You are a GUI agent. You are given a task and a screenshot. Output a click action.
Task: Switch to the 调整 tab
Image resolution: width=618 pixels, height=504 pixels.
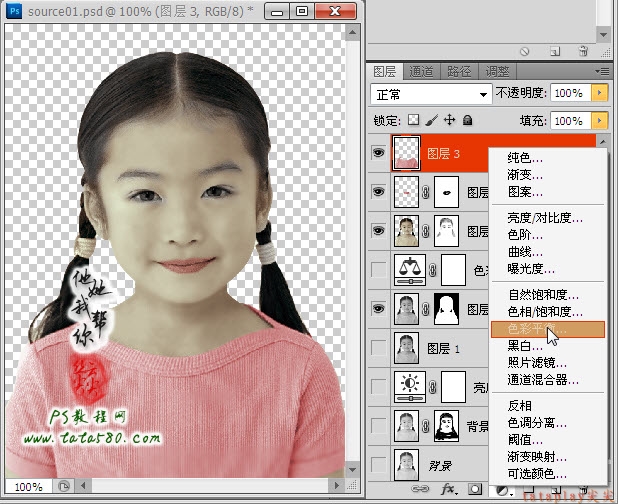pos(497,72)
